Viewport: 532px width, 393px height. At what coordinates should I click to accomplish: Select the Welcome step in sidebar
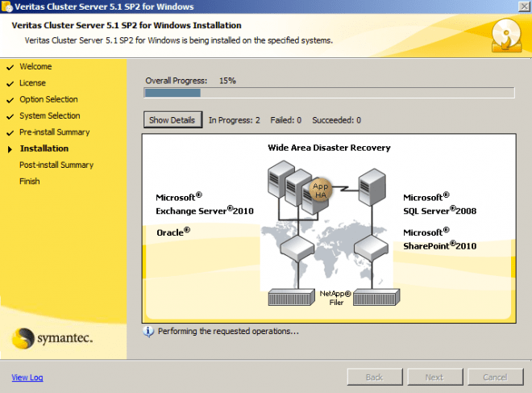[35, 66]
